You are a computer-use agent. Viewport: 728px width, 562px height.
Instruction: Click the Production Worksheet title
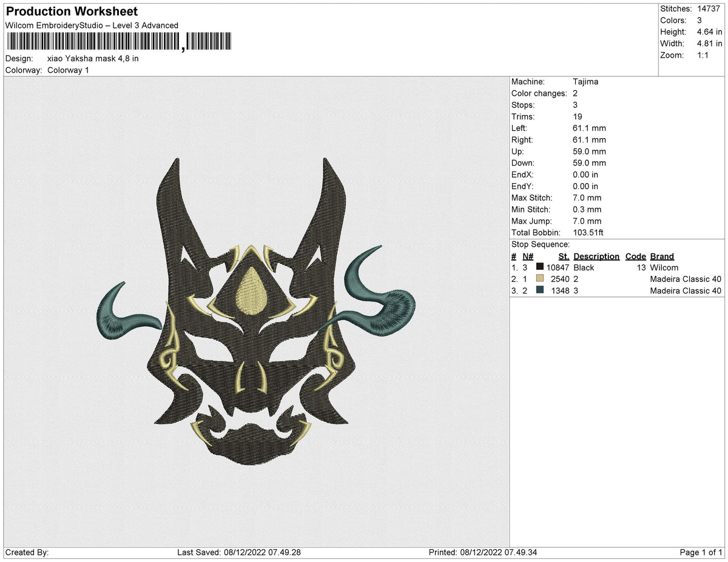pos(71,11)
